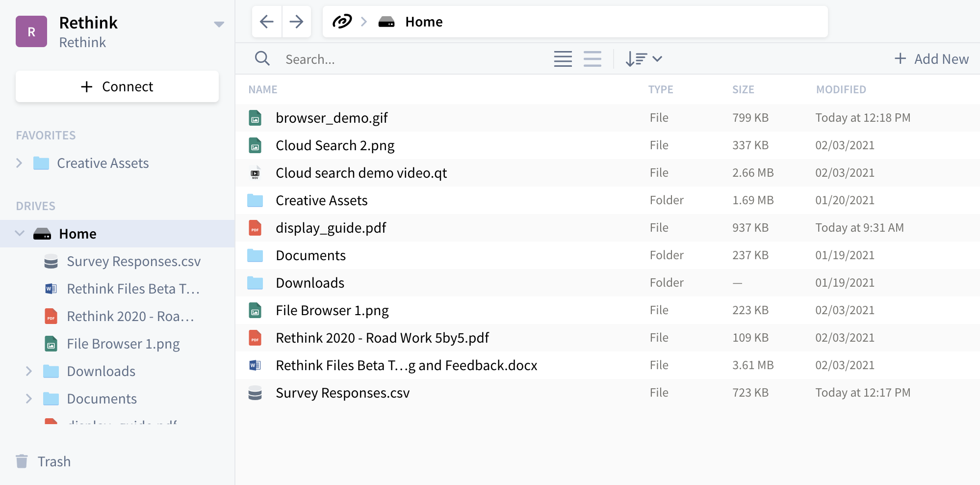Click the sidebar Downloads folder icon
980x485 pixels.
click(51, 371)
